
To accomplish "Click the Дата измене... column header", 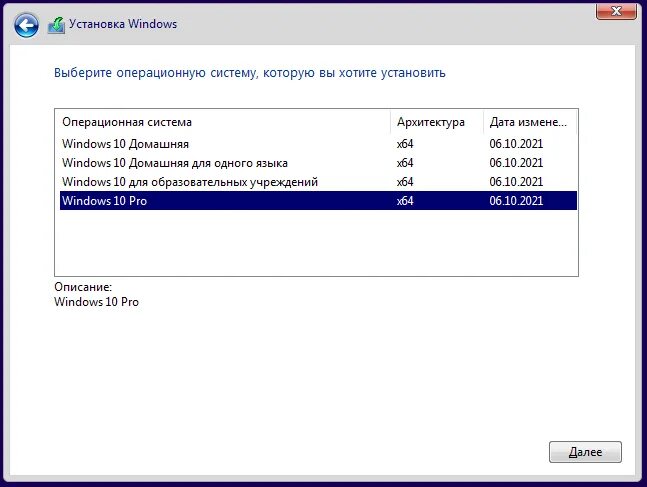I will (x=529, y=122).
